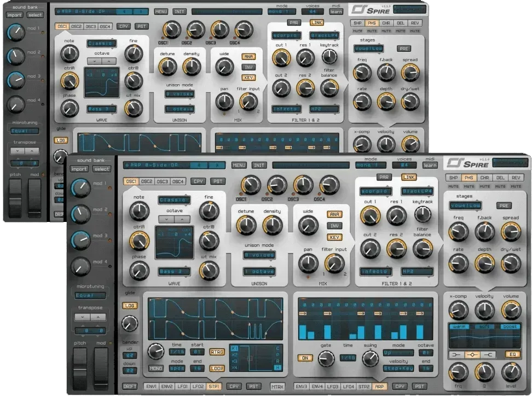The height and width of the screenshot is (398, 532).
Task: Click octave down arrow in front window oscillator
Action: click(166, 219)
